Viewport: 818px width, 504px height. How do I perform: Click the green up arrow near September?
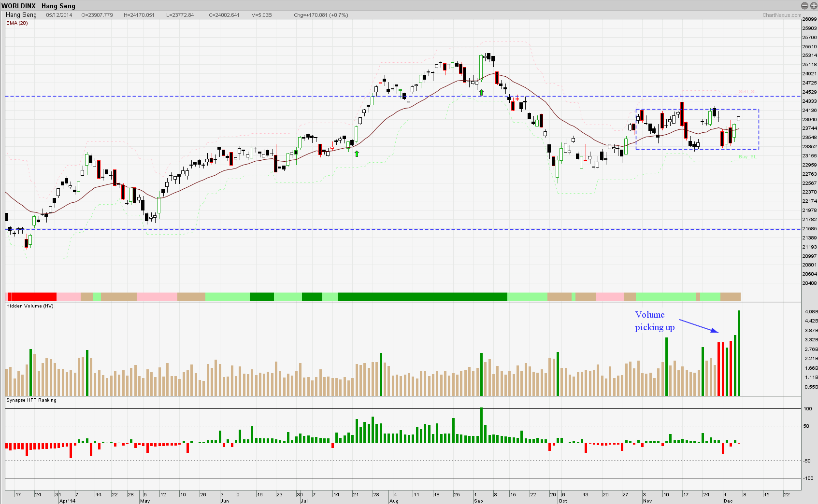tap(481, 92)
